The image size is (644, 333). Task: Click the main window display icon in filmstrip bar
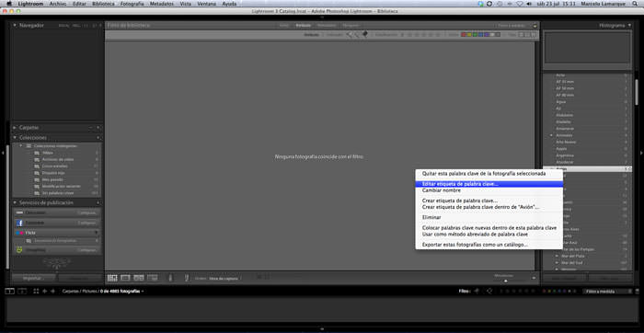(9, 291)
